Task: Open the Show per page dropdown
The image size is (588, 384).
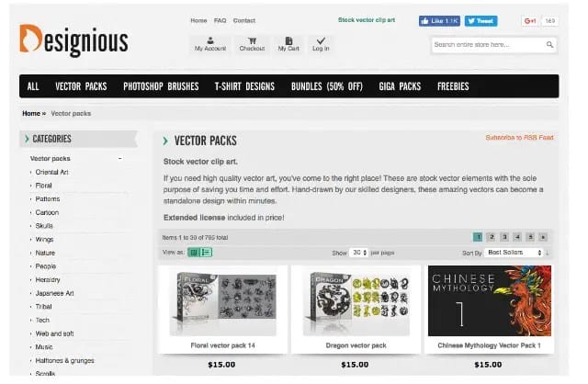Action: (x=359, y=253)
